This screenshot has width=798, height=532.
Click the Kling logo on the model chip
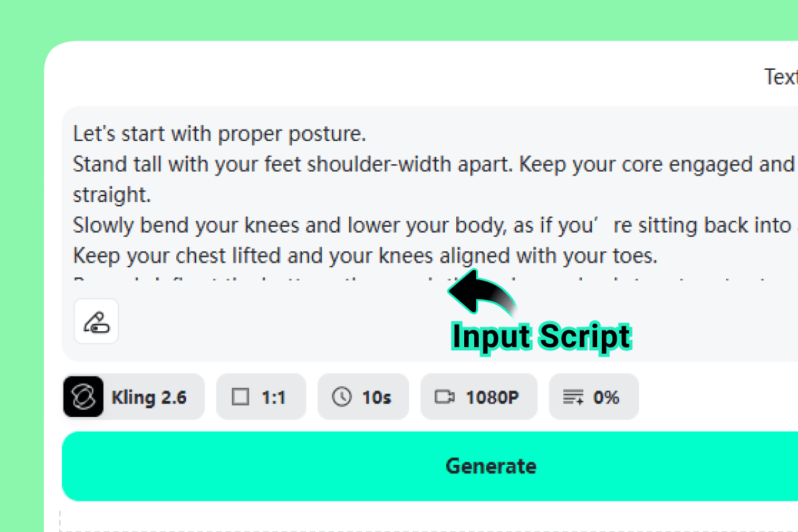point(82,396)
